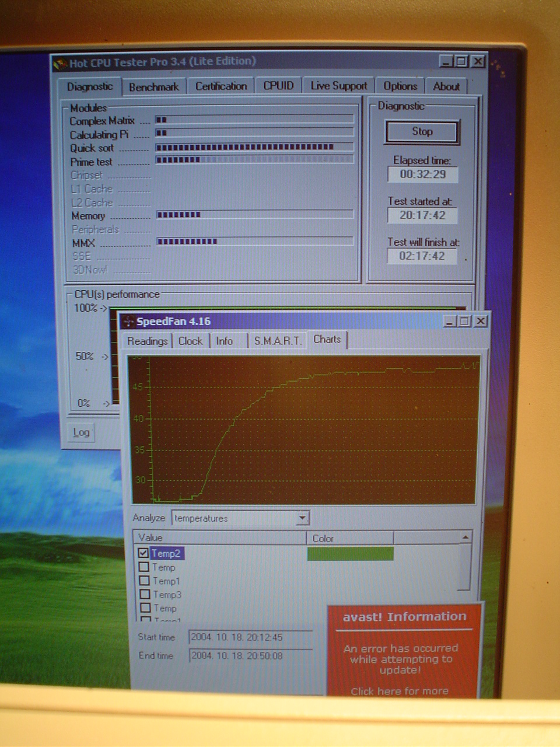
Task: Click the SpeedFan title bar icon
Action: pyautogui.click(x=128, y=322)
